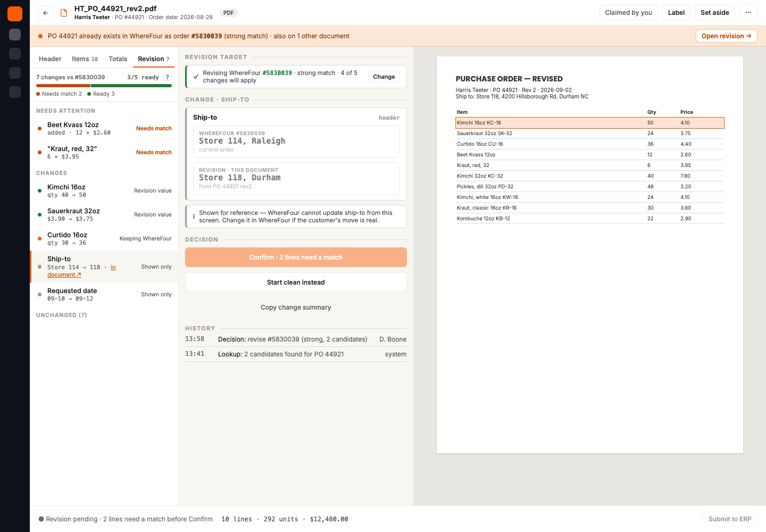Select the Beet Kvass 12oz needs-match row
Screen dimensions: 766x532
pyautogui.click(x=104, y=129)
